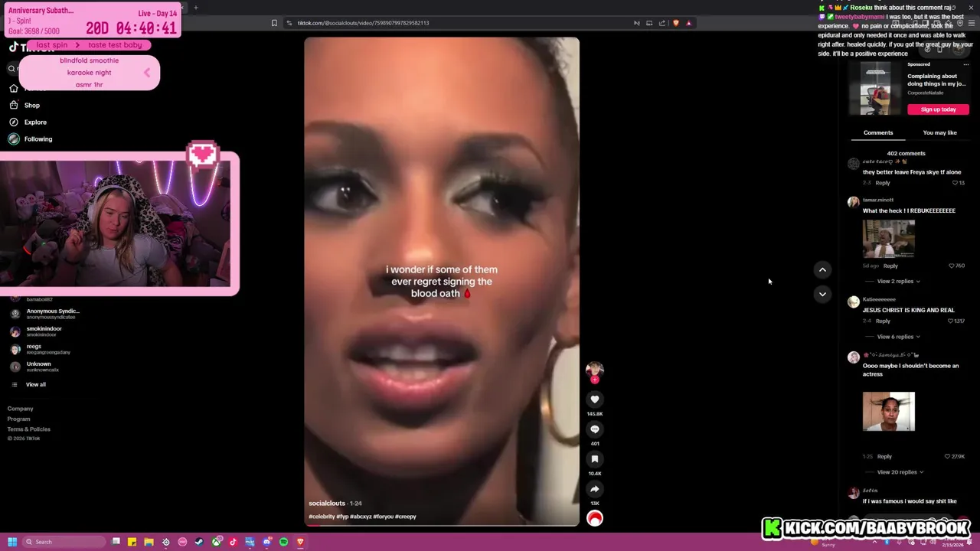Click the Sign up today button

tap(938, 109)
